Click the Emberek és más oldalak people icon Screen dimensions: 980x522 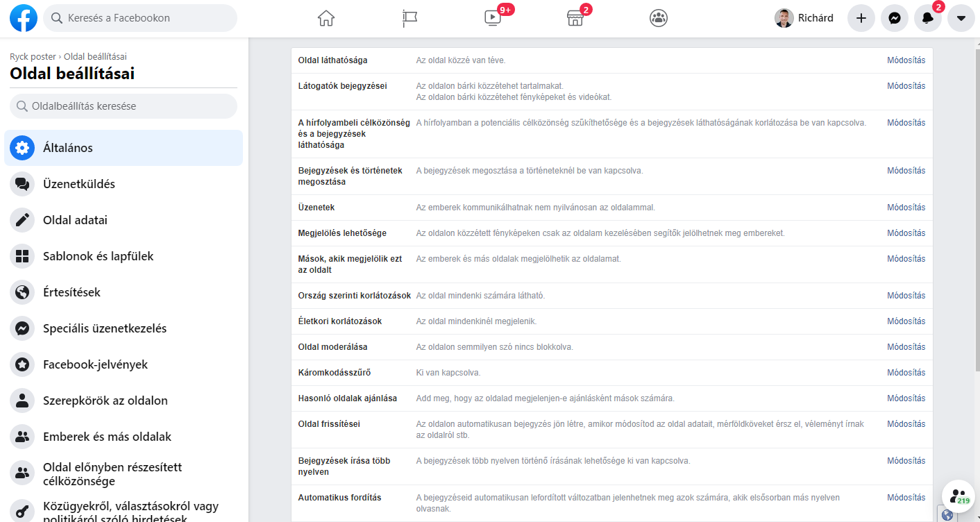pos(22,437)
